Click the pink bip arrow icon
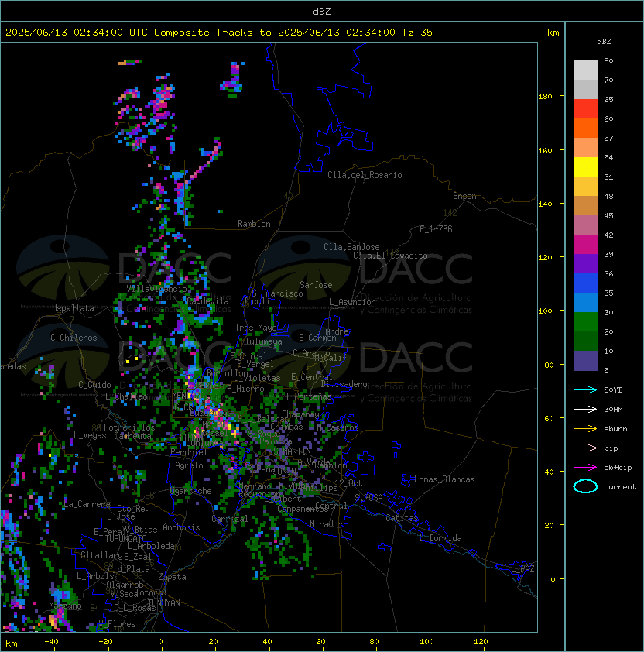The image size is (644, 652). pyautogui.click(x=585, y=448)
